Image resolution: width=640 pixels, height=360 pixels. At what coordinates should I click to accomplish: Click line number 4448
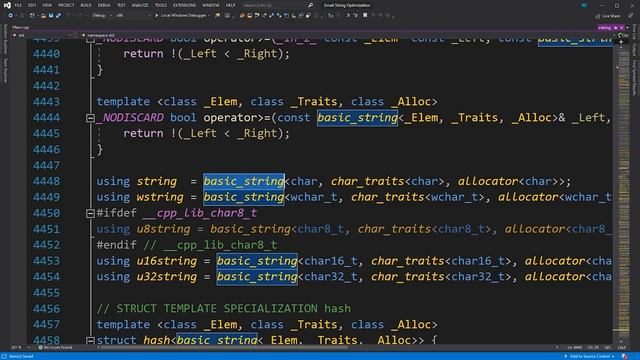pos(46,181)
